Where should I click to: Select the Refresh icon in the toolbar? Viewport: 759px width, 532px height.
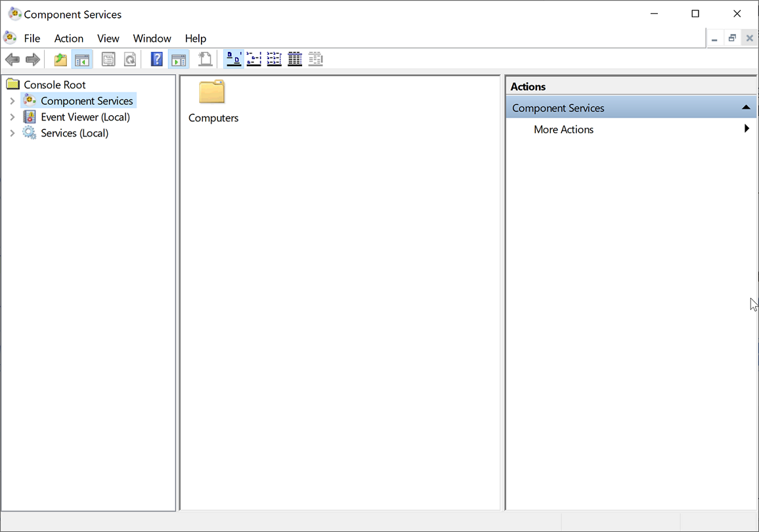[129, 59]
